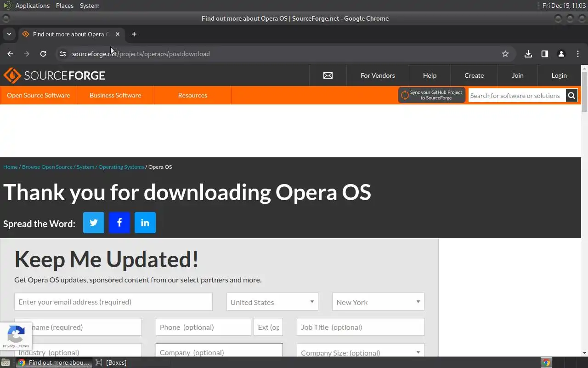This screenshot has width=588, height=368.
Task: Open Chrome three-dot menu
Action: click(x=578, y=54)
